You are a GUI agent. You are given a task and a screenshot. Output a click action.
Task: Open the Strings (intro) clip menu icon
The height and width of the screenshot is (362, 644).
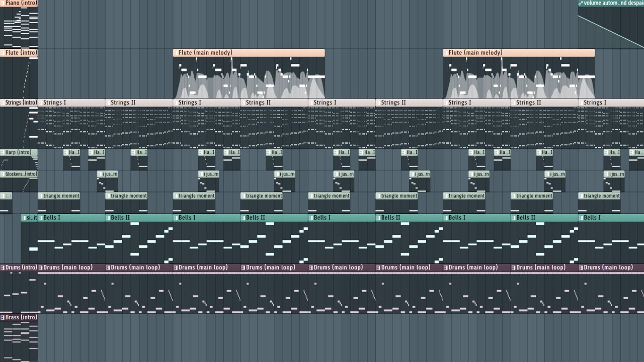coord(3,103)
